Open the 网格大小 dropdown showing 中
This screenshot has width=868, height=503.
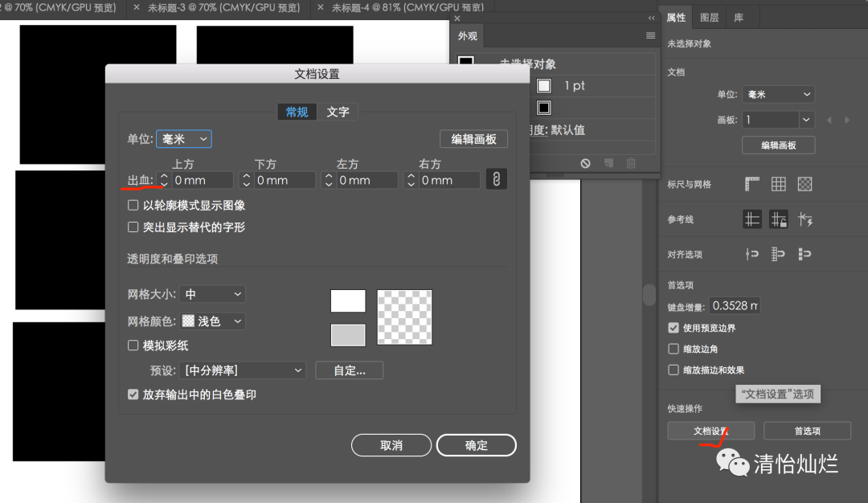(212, 294)
